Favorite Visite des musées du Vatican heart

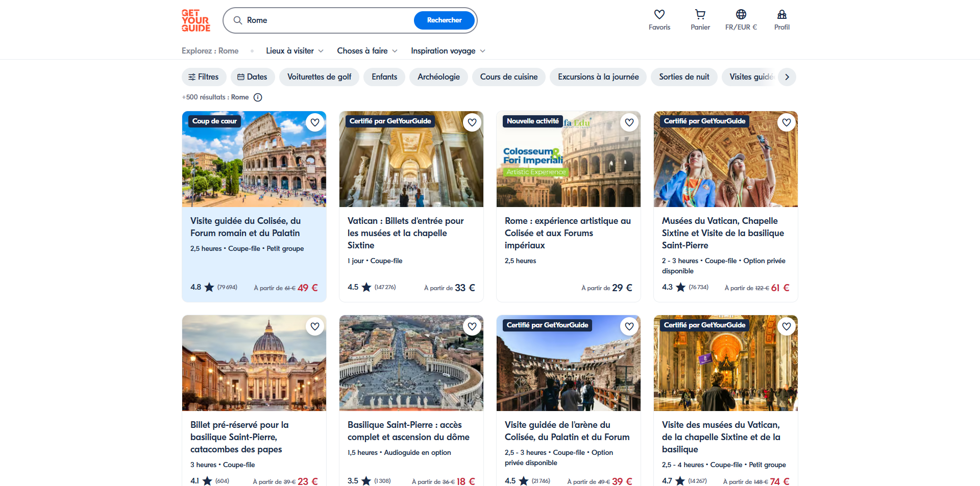click(x=787, y=326)
